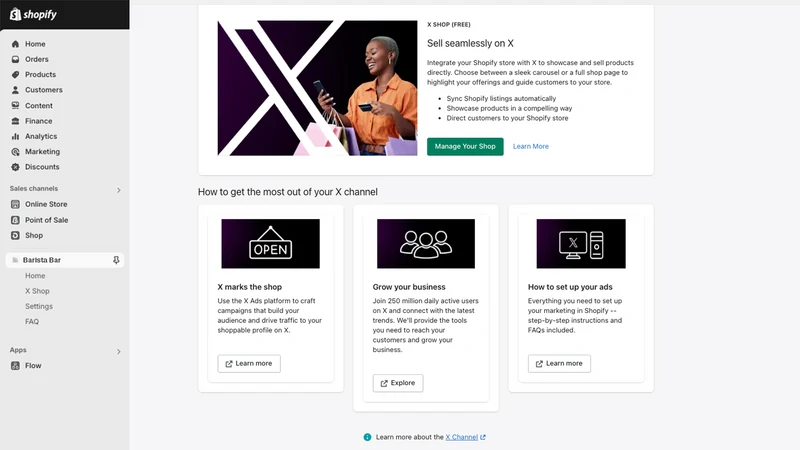Click Direct customers to your Shopify store bullet
This screenshot has width=800, height=450.
507,118
